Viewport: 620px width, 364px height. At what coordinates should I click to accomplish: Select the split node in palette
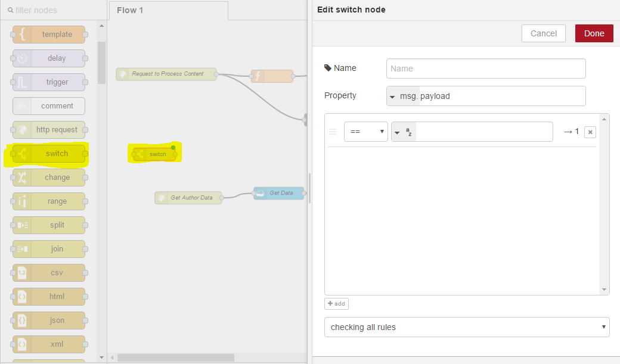(x=49, y=225)
